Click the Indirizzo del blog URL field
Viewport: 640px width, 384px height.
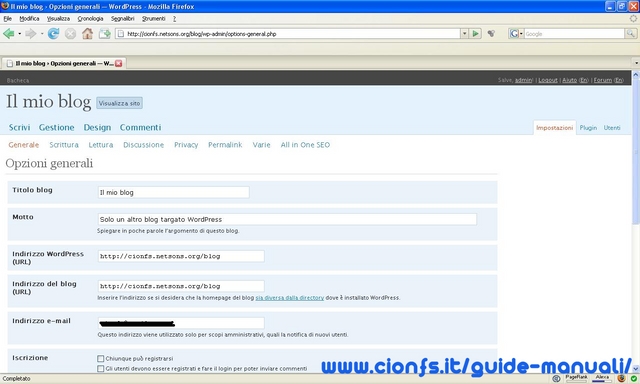(181, 286)
